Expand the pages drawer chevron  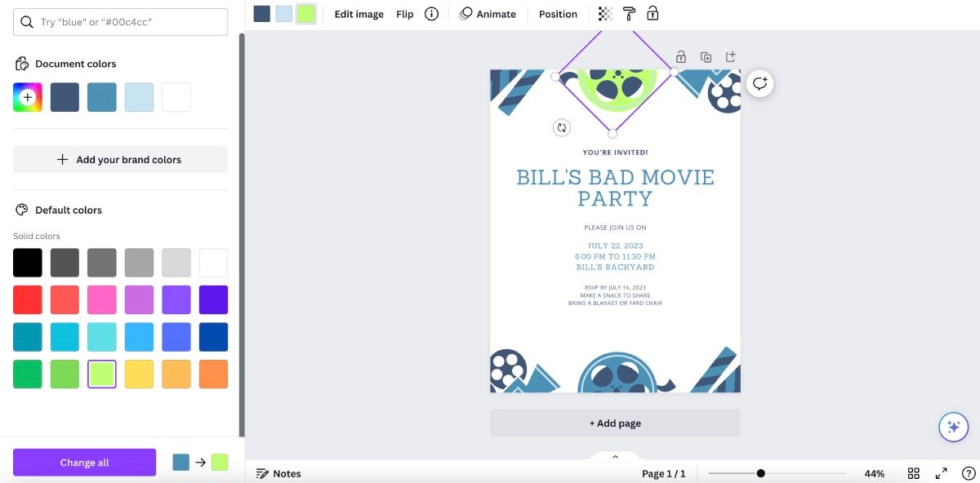pos(615,456)
